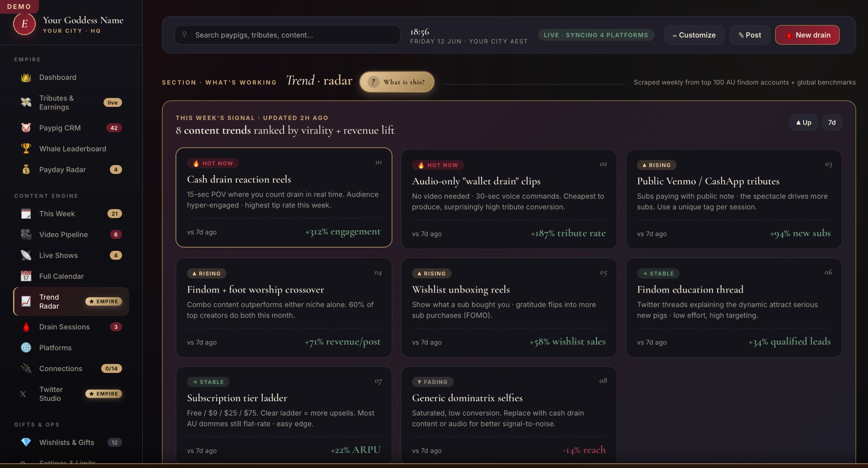The width and height of the screenshot is (868, 468).
Task: Open Subscription tier ladder card
Action: point(284,416)
